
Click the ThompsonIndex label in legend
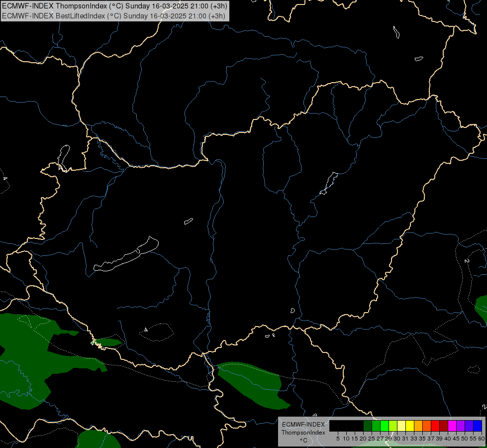pos(303,433)
